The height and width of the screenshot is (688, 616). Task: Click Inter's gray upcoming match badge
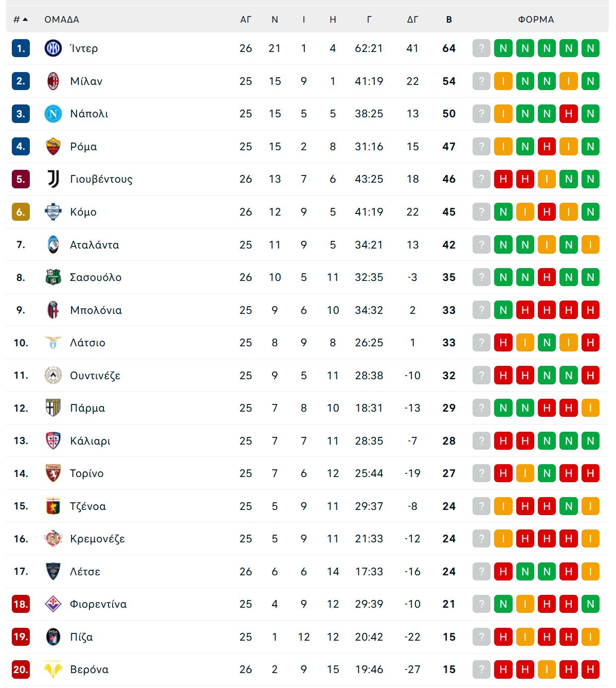[x=481, y=48]
